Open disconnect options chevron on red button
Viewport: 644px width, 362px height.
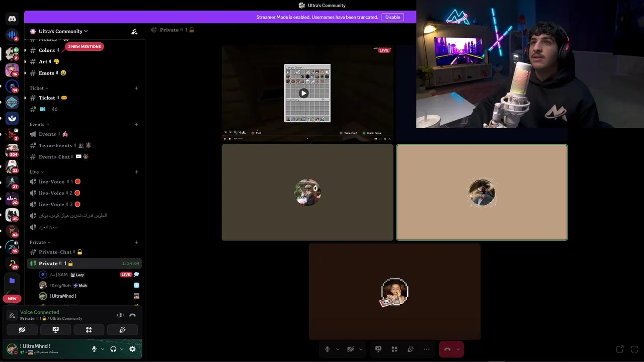point(458,349)
